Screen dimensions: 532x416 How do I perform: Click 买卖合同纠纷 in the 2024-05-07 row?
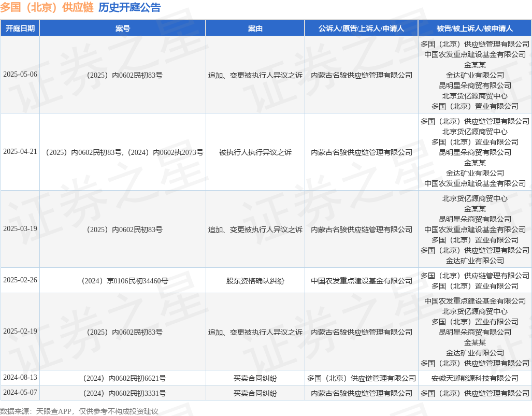[255, 393]
